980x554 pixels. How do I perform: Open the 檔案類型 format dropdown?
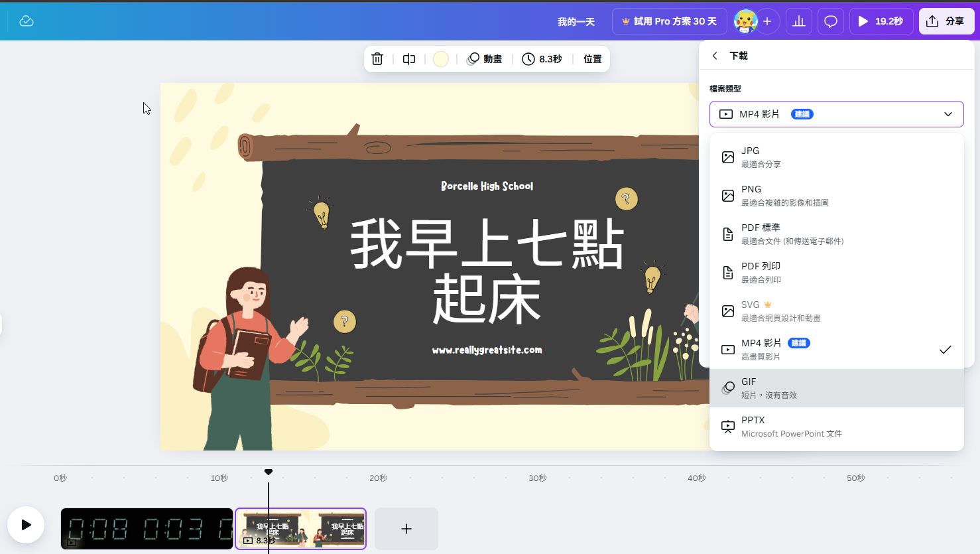[x=836, y=113]
